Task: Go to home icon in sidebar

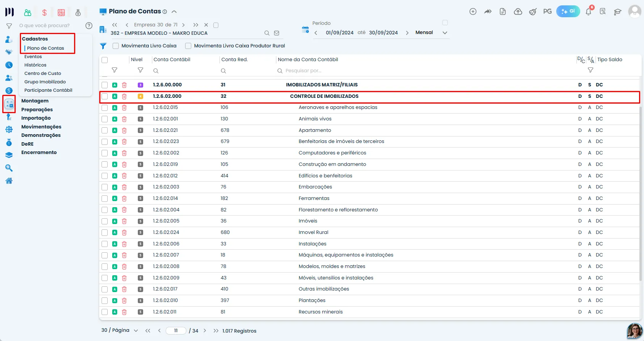Action: click(x=9, y=181)
